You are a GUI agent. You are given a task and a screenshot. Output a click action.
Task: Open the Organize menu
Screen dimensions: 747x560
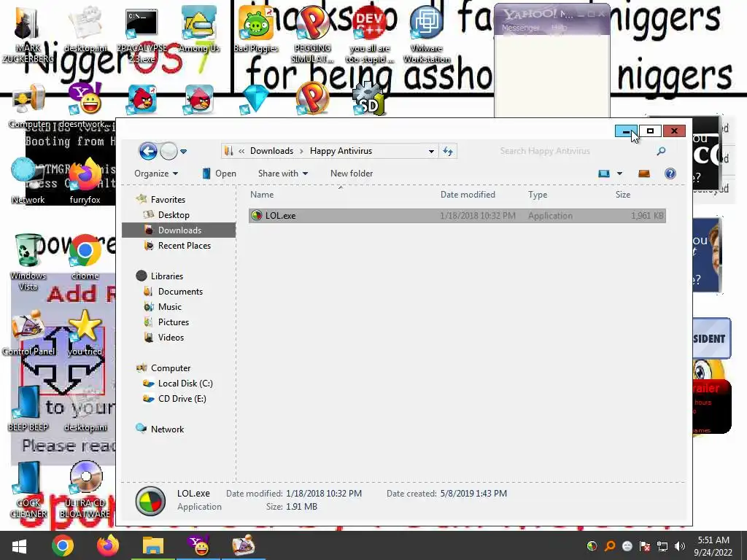[156, 174]
